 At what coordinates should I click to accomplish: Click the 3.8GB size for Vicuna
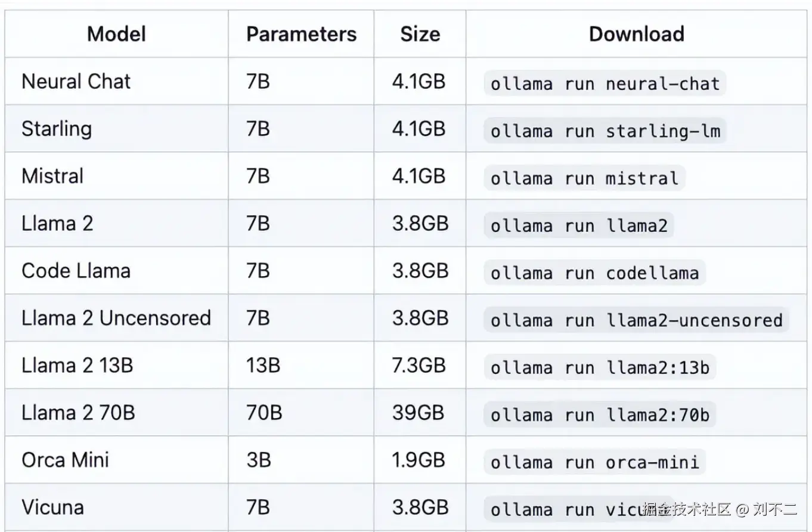(x=420, y=508)
